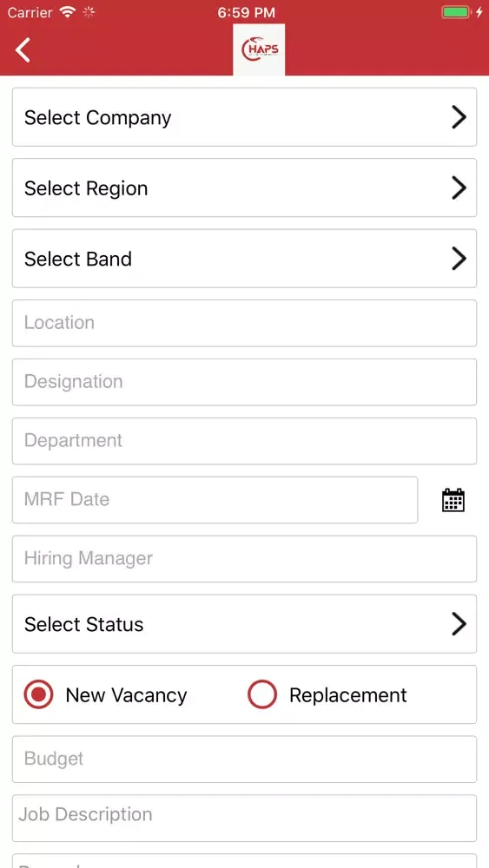489x868 pixels.
Task: Expand the Select Region chevron arrow
Action: coord(459,187)
